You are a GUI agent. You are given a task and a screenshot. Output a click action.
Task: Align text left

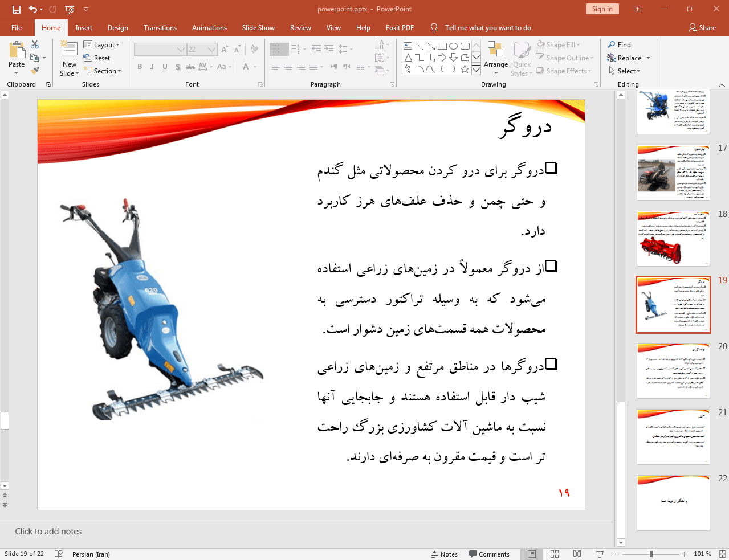point(276,67)
